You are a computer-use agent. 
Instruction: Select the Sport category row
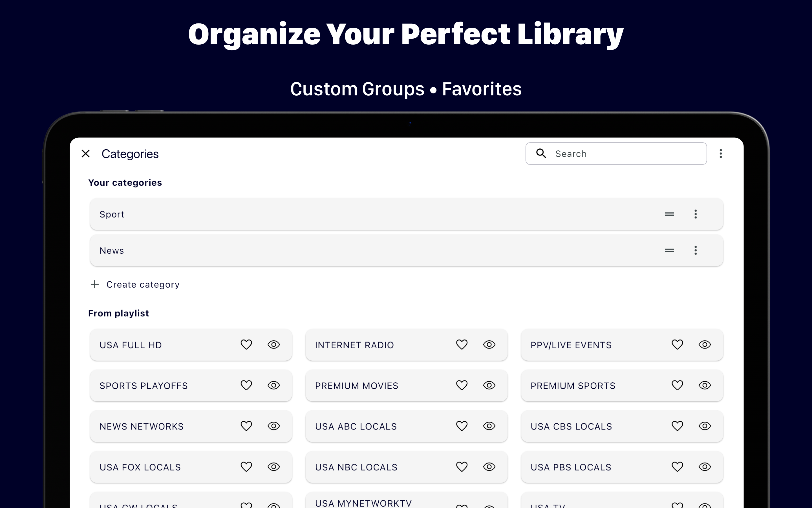(406, 214)
